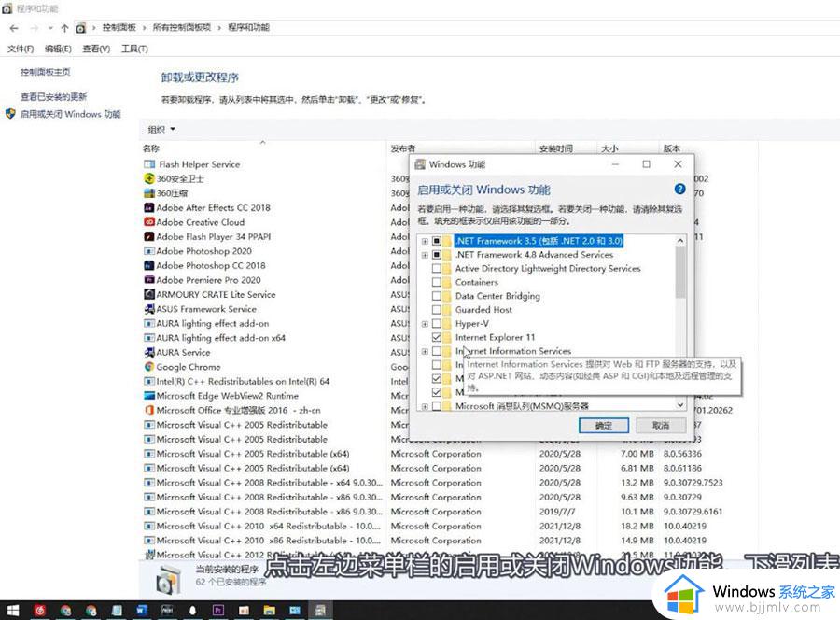Uncheck Internet Explorer 11
The height and width of the screenshot is (620, 840).
pyautogui.click(x=437, y=337)
